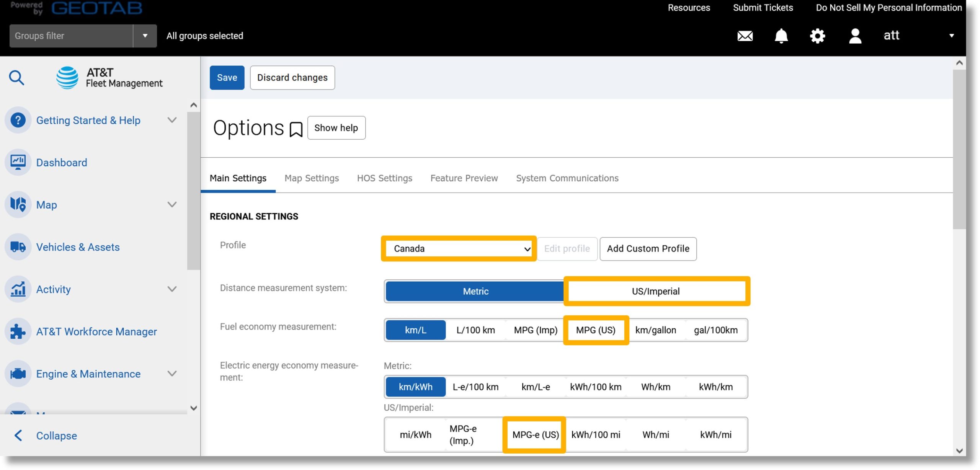
Task: Choose km/gallon fuel economy
Action: 655,330
